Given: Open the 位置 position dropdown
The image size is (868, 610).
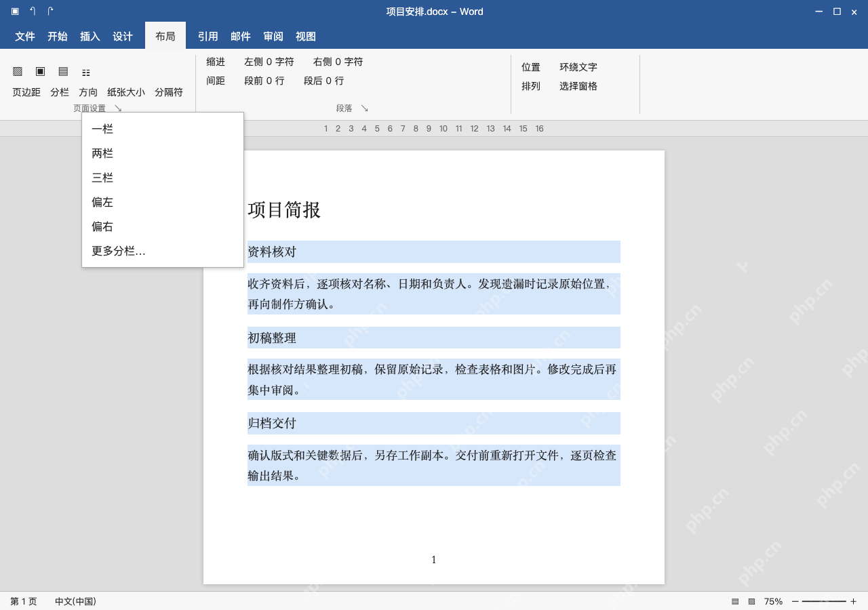Looking at the screenshot, I should click(531, 67).
